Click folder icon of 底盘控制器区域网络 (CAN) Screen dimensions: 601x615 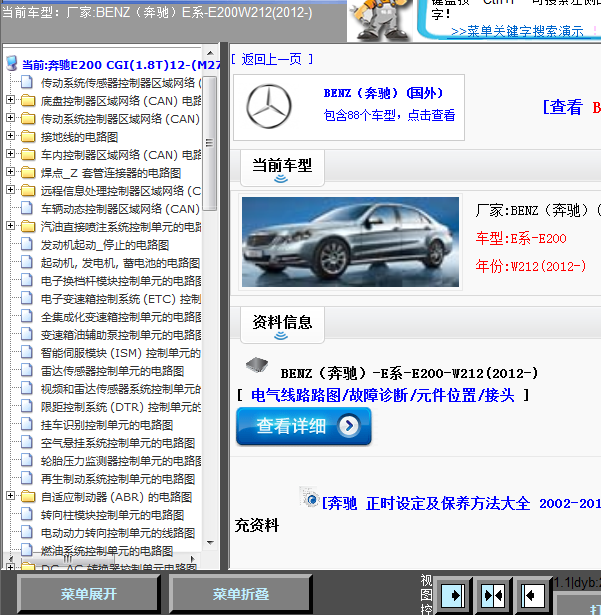coord(28,100)
